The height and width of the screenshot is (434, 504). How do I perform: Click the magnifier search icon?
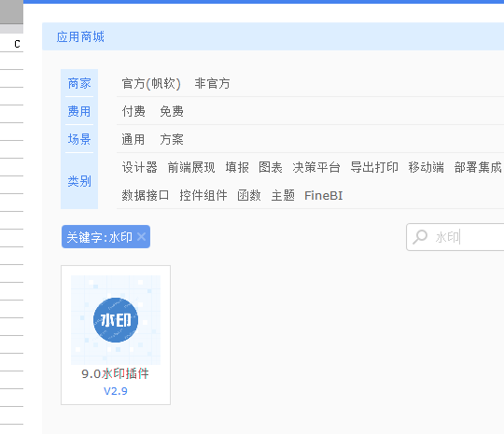tap(420, 237)
